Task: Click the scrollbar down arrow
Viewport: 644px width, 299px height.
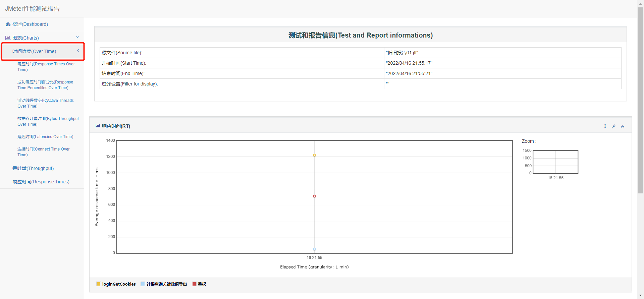Action: coord(640,296)
